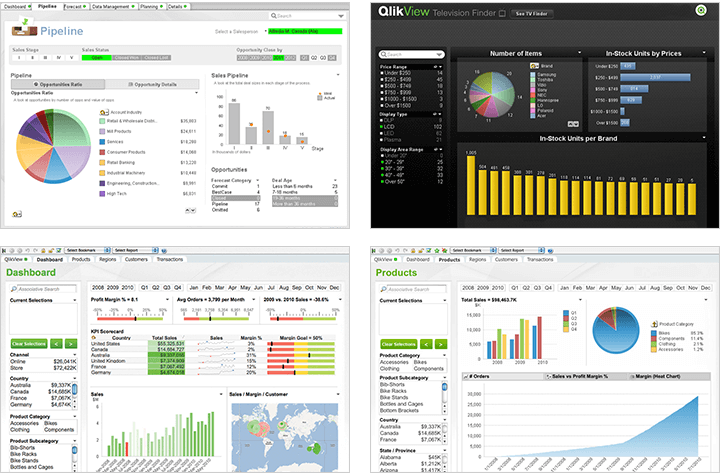The width and height of the screenshot is (720, 476).
Task: Click the document icon next to Television Finder title
Action: [502, 13]
